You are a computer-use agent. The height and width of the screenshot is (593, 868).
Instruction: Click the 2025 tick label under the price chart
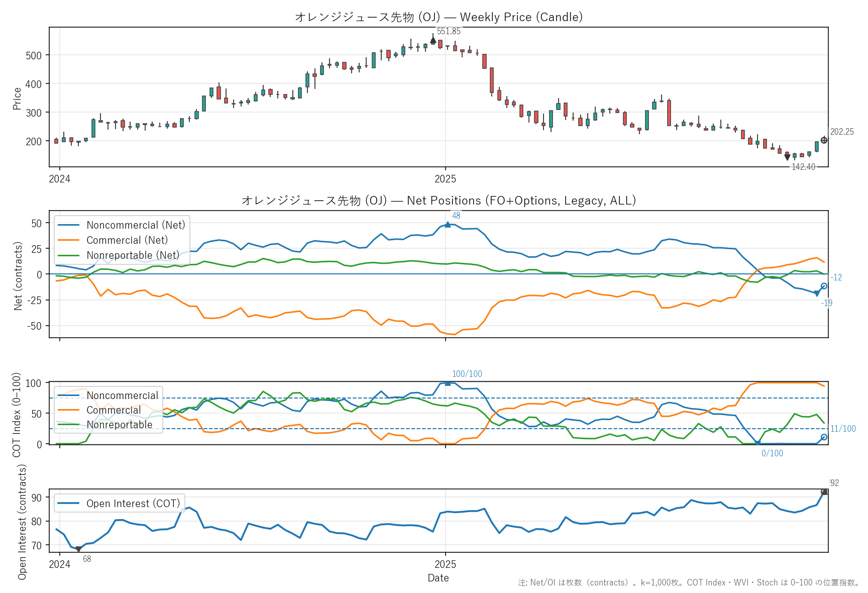point(445,179)
